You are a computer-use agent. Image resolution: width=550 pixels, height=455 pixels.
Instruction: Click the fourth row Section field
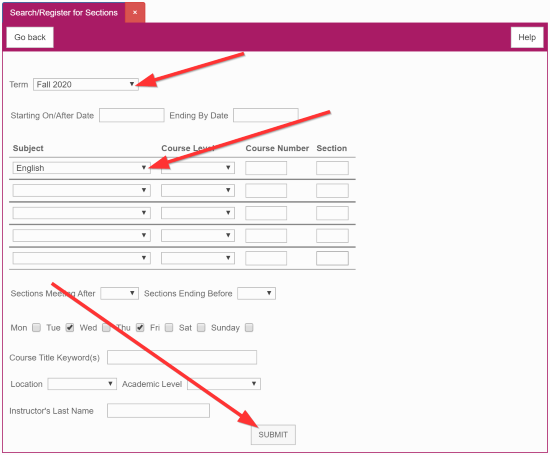tap(332, 235)
